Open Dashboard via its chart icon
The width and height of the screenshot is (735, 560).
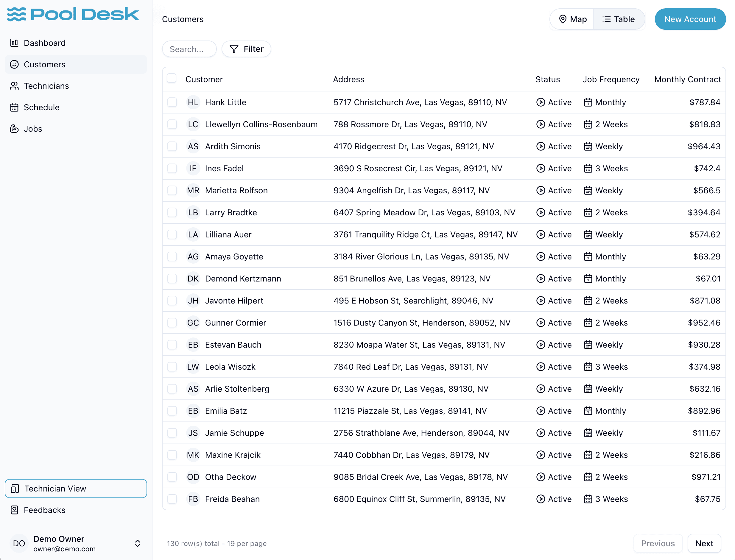[14, 43]
